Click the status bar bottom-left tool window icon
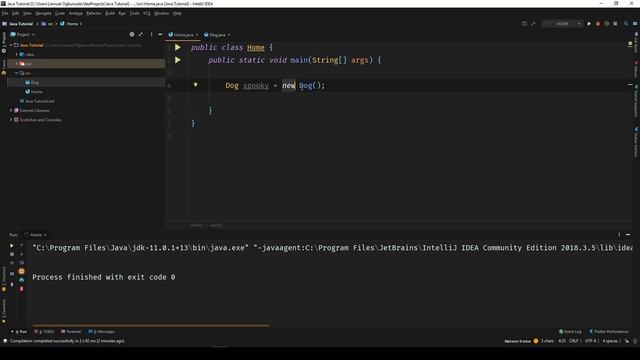640x360 pixels. pyautogui.click(x=5, y=341)
